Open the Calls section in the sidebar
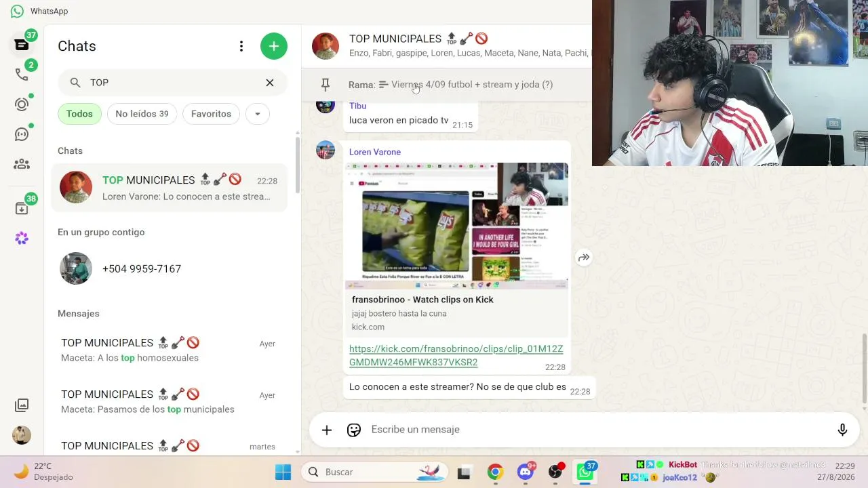The height and width of the screenshot is (488, 868). click(x=22, y=74)
